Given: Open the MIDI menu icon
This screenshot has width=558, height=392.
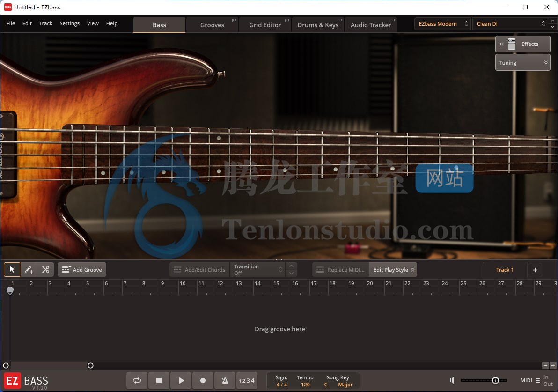Looking at the screenshot, I should click(x=537, y=380).
